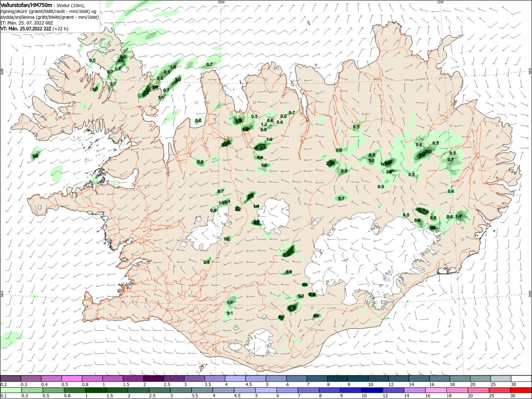Pick lower legend bright red swatch at 30

520,391
